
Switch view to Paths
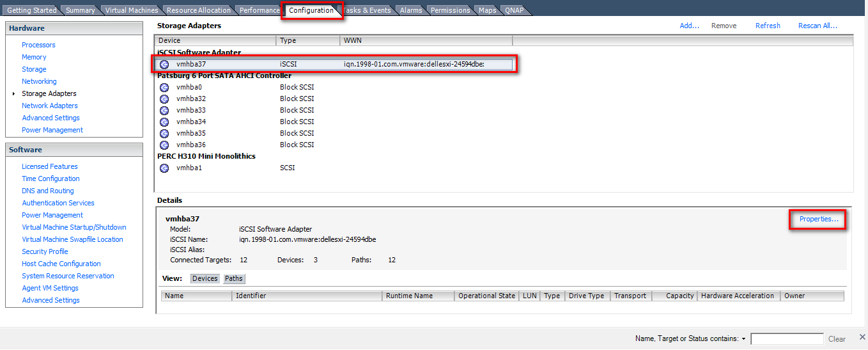(233, 279)
